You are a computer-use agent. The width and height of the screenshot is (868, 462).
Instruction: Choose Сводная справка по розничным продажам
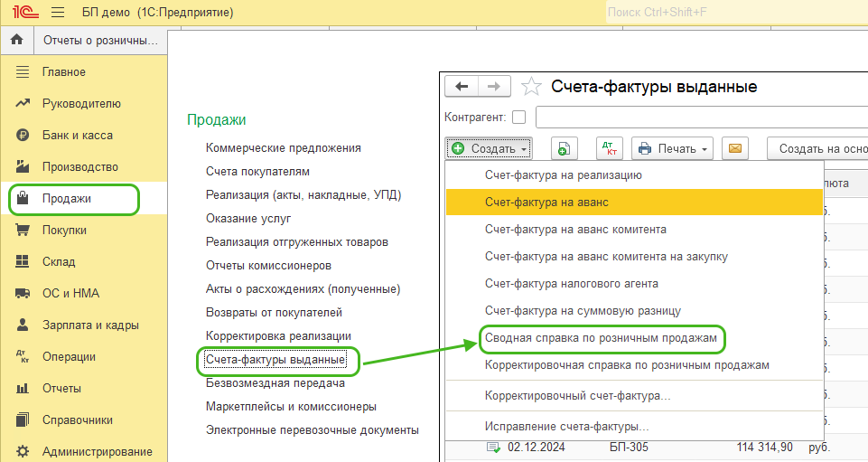(x=601, y=337)
